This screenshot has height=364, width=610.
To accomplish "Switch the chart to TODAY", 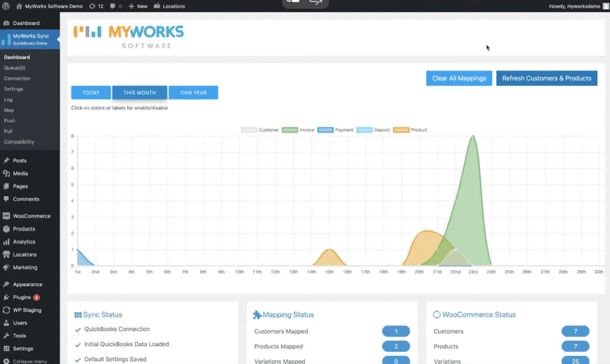I will tap(91, 92).
